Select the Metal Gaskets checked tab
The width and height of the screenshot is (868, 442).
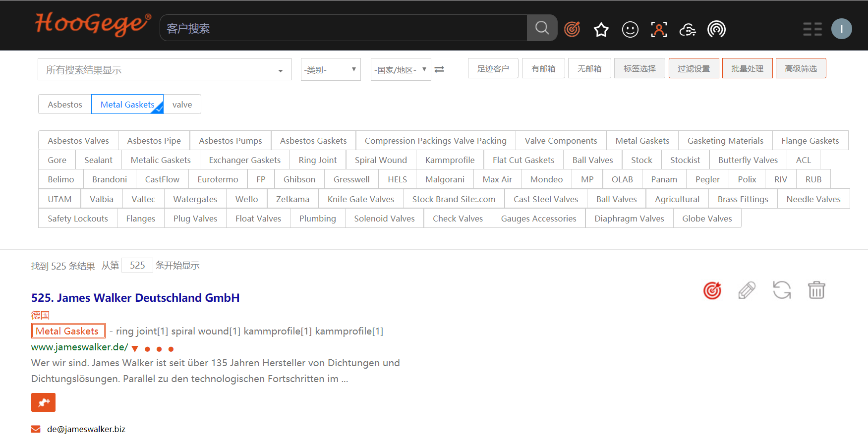point(127,105)
